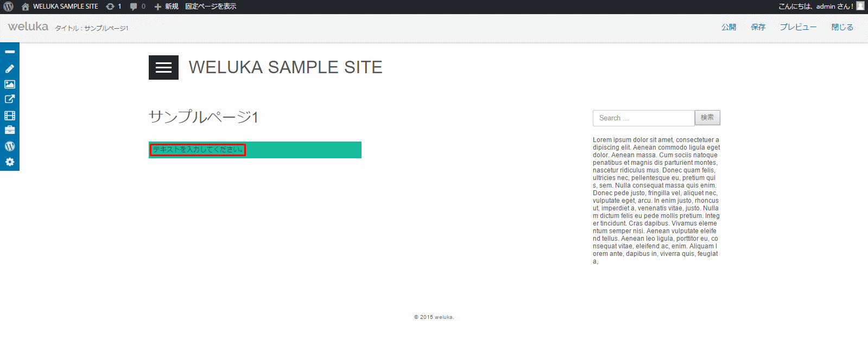Select the pencil text tool in sidebar
The height and width of the screenshot is (340, 868).
tap(10, 69)
